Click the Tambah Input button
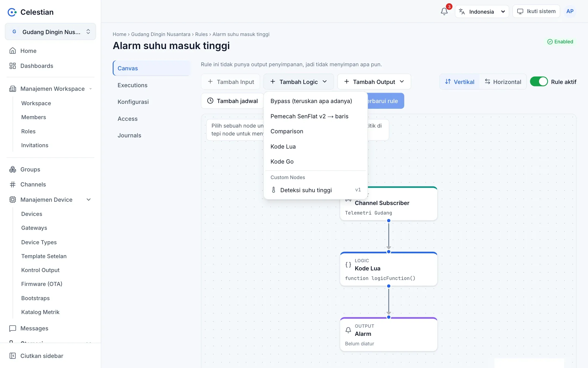The height and width of the screenshot is (368, 588). coord(231,82)
